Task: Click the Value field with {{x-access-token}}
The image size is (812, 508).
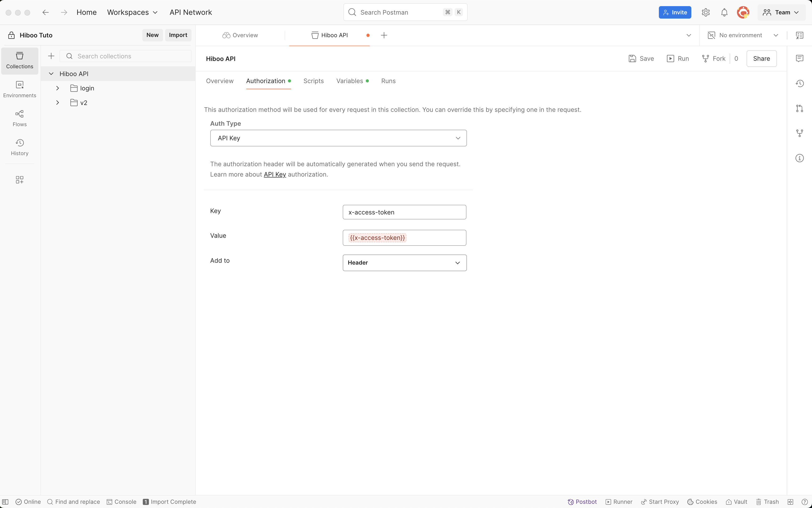Action: coord(405,238)
